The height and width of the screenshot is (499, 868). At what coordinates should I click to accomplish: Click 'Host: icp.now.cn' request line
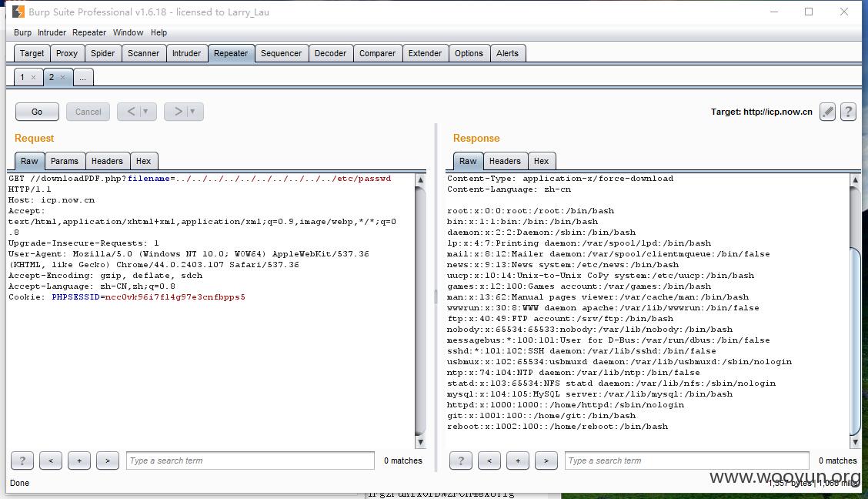pos(52,200)
